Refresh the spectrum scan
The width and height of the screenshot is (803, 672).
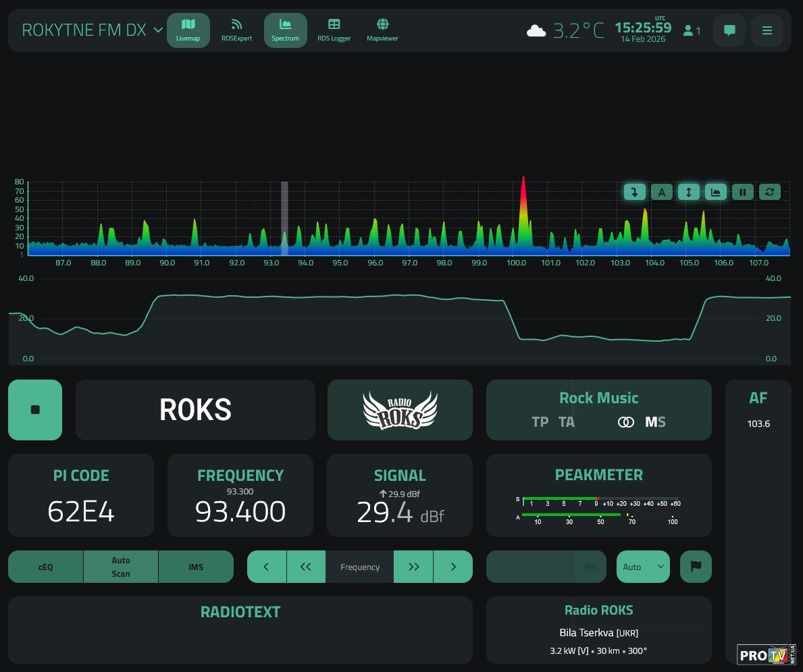pos(769,192)
